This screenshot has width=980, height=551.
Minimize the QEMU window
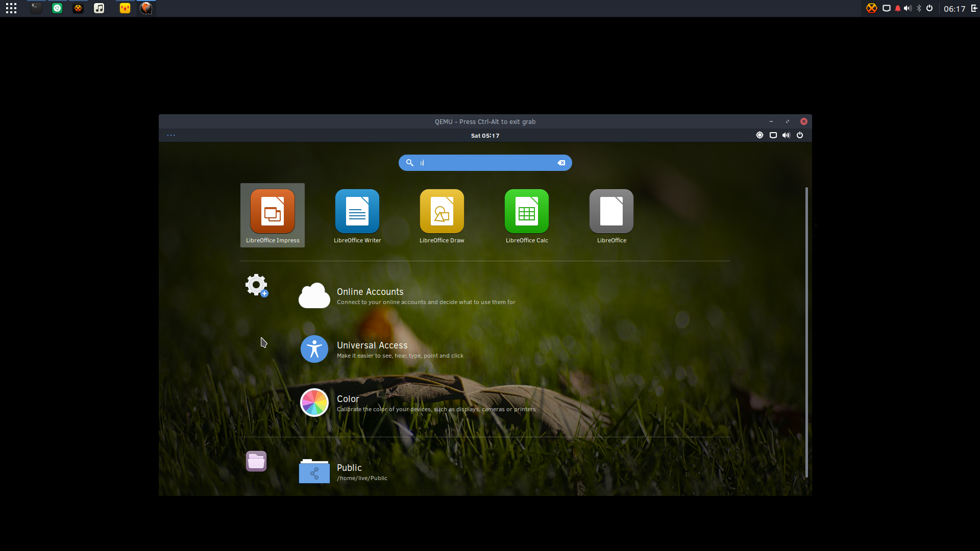pyautogui.click(x=771, y=121)
